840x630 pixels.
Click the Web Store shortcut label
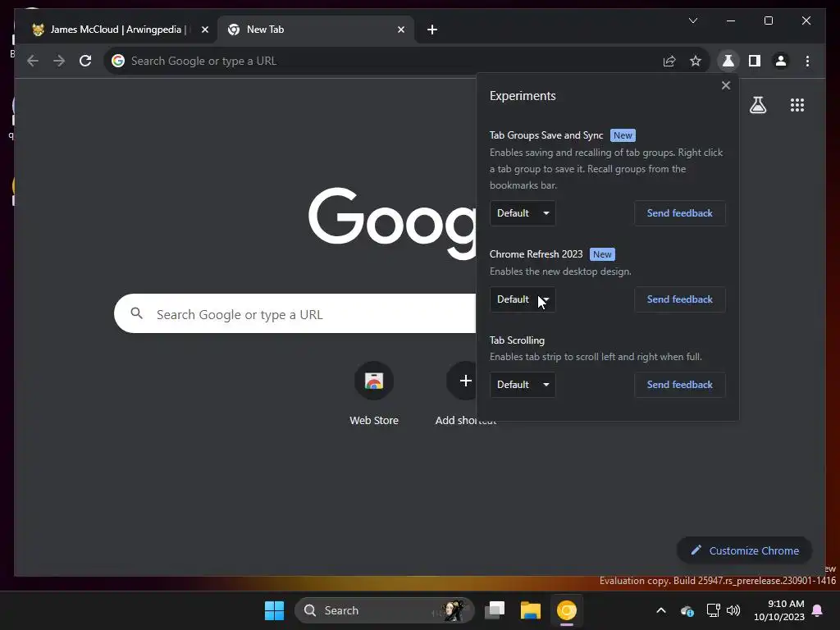point(374,421)
